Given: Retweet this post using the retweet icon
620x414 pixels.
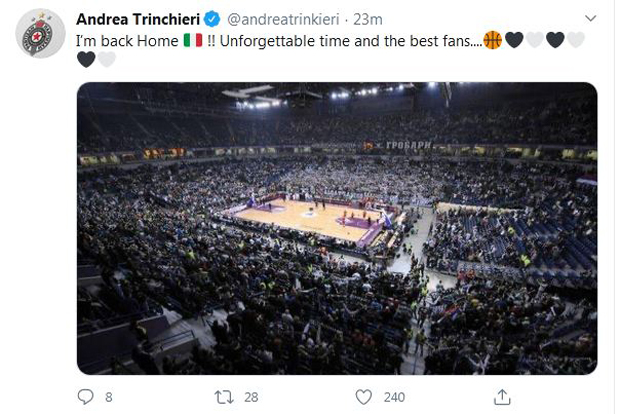Looking at the screenshot, I should tap(224, 396).
